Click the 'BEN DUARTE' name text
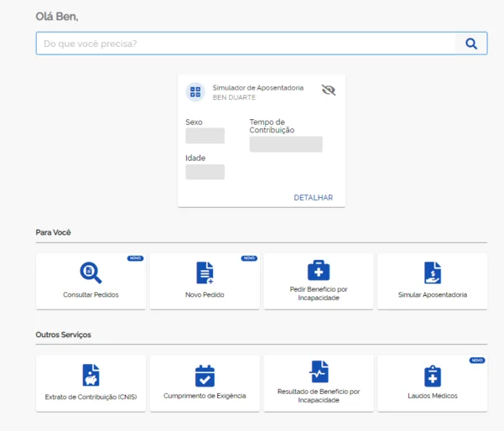 point(234,97)
